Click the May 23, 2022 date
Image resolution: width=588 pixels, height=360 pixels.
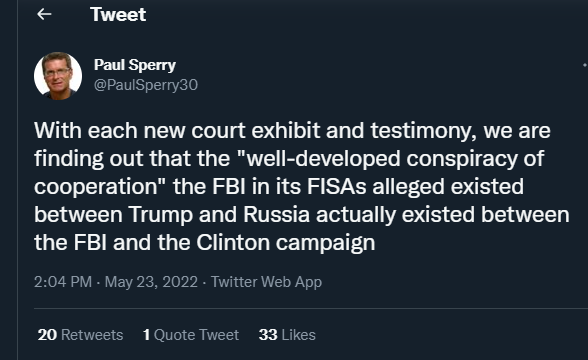click(151, 282)
